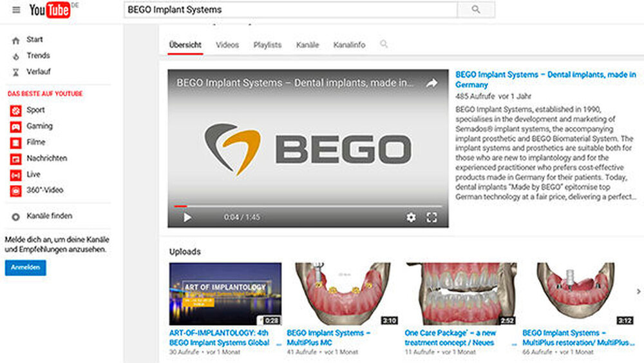Open Kanäle finden link

tap(49, 216)
